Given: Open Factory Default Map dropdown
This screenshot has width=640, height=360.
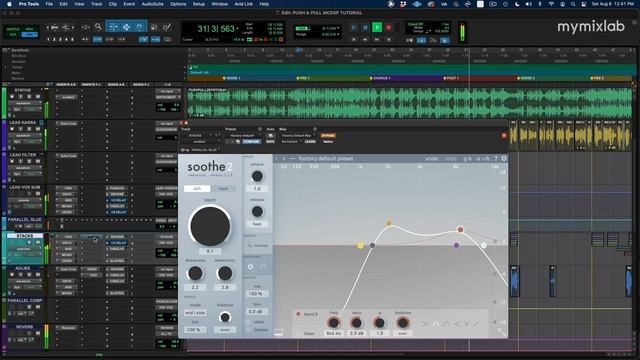Looking at the screenshot, I should (x=298, y=136).
